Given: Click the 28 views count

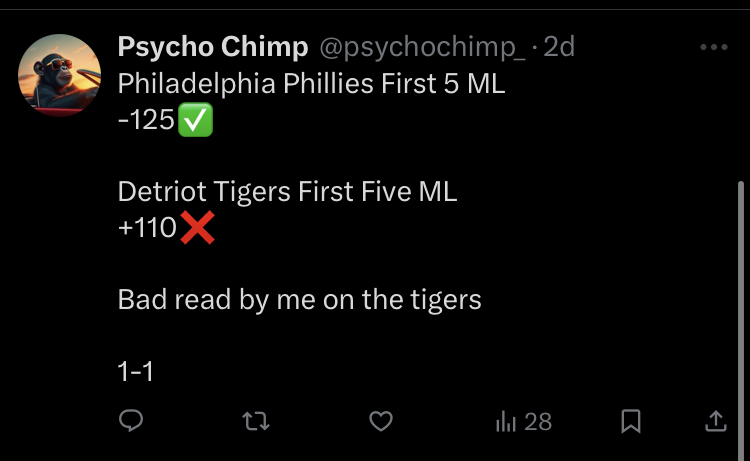Looking at the screenshot, I should tap(538, 422).
